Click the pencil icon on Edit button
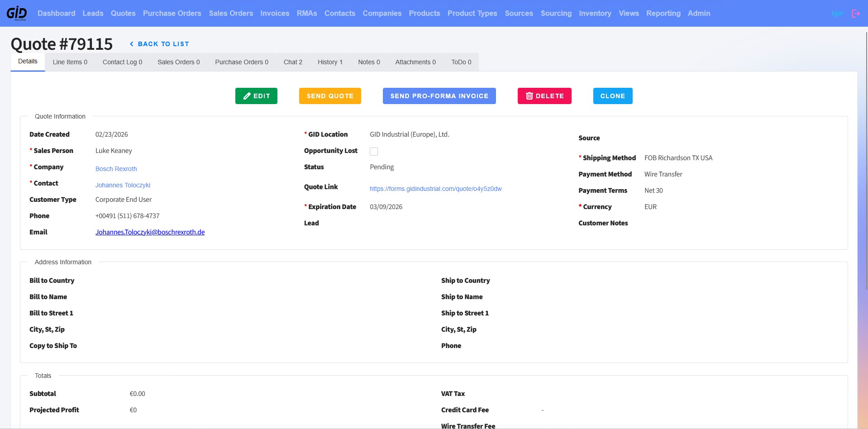Screen dimensions: 868x429 click(247, 96)
